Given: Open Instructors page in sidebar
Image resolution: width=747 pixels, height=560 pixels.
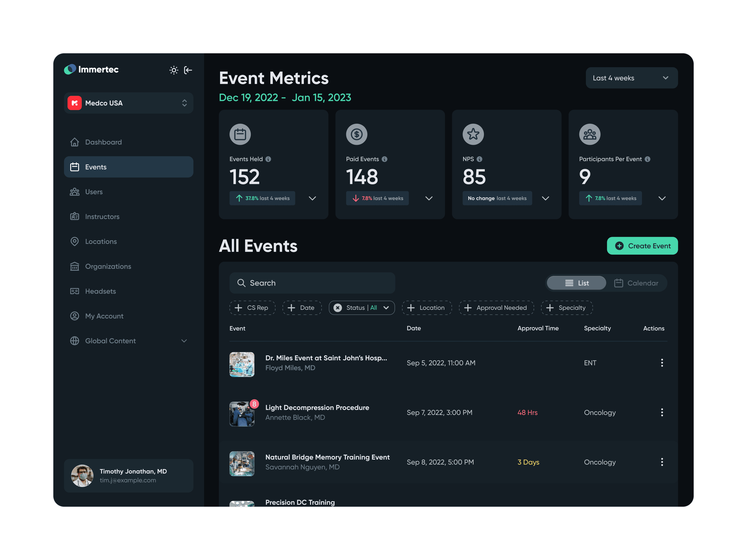Looking at the screenshot, I should click(x=129, y=216).
